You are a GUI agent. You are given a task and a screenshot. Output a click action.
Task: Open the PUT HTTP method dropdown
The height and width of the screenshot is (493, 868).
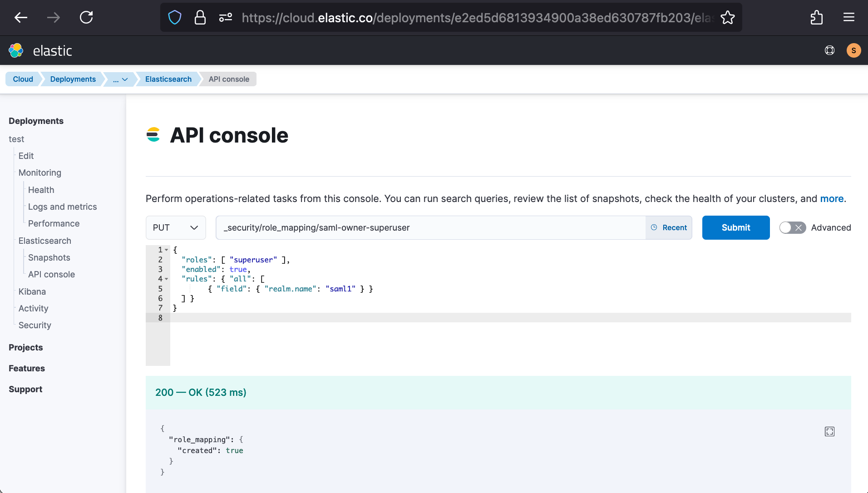(x=176, y=227)
